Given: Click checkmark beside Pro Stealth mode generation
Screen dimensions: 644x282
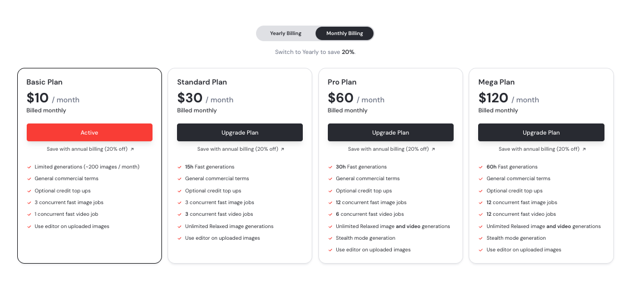Looking at the screenshot, I should pos(330,239).
